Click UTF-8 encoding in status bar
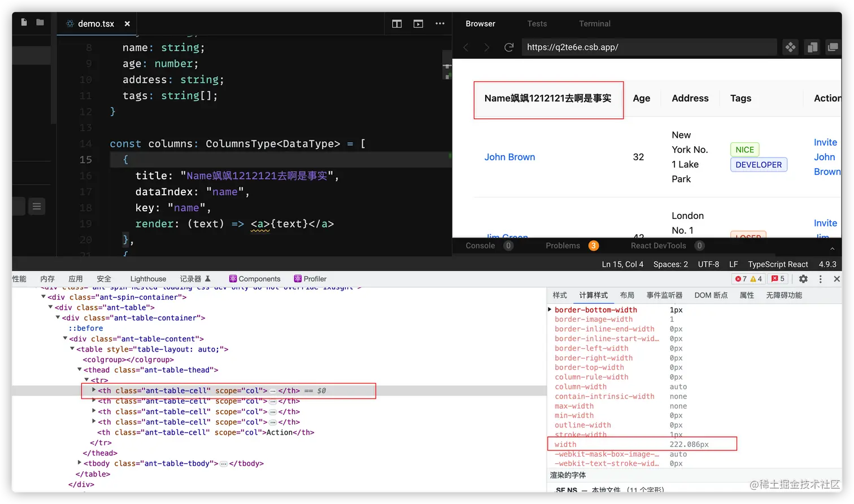The image size is (854, 504). pyautogui.click(x=708, y=264)
